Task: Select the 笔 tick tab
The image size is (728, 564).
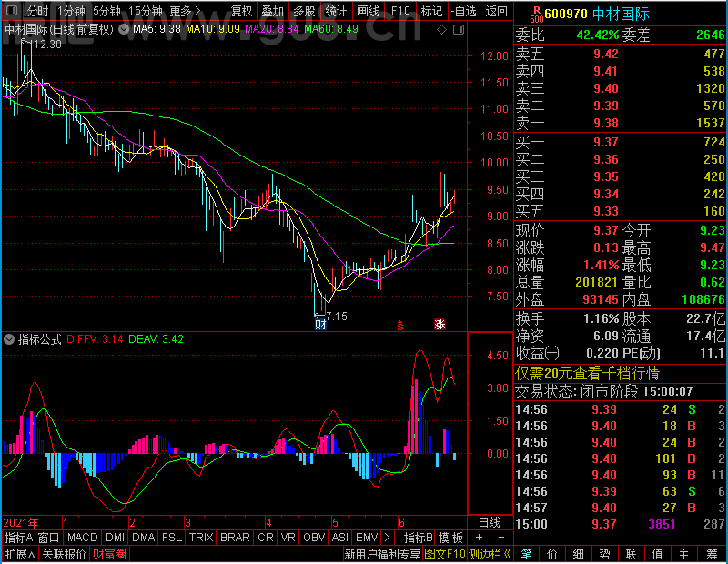Action: pos(526,554)
